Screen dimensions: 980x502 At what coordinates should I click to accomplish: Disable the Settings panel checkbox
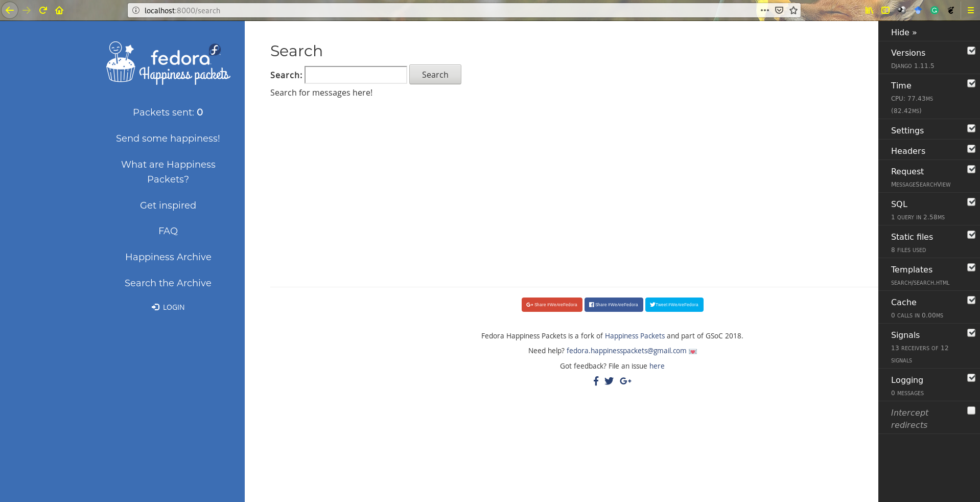(971, 128)
